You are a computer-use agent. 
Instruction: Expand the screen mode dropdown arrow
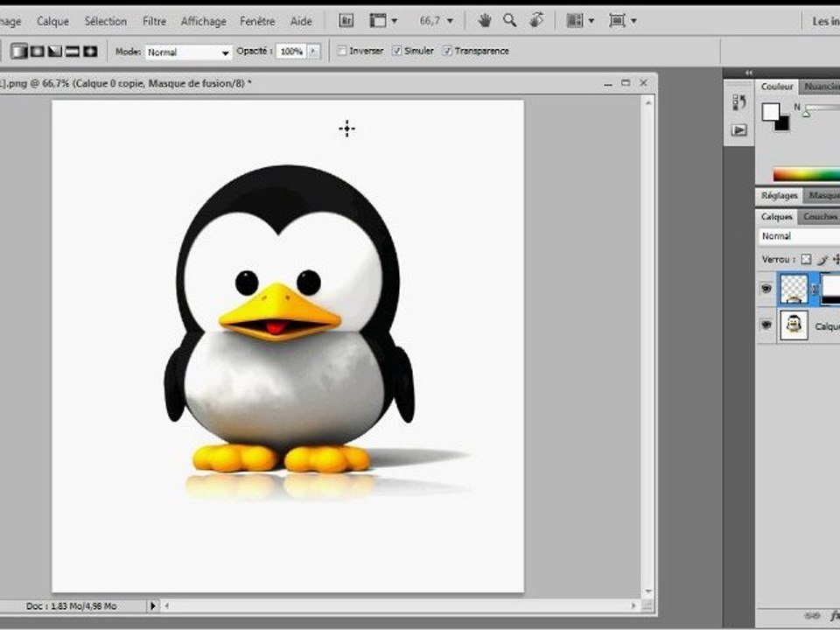pos(633,21)
